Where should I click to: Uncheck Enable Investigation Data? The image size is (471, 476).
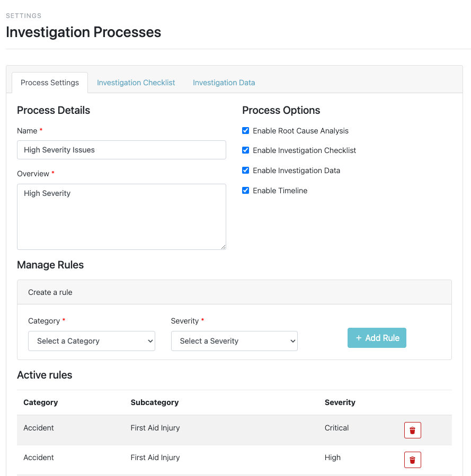[245, 170]
